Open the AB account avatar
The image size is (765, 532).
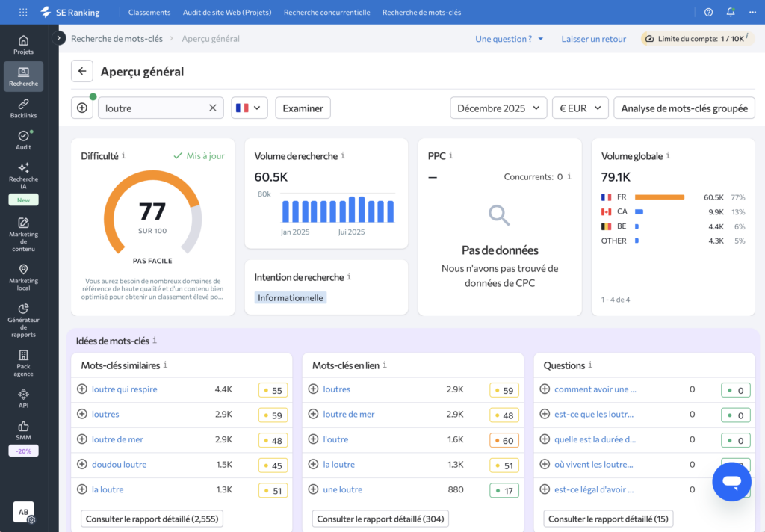[23, 512]
